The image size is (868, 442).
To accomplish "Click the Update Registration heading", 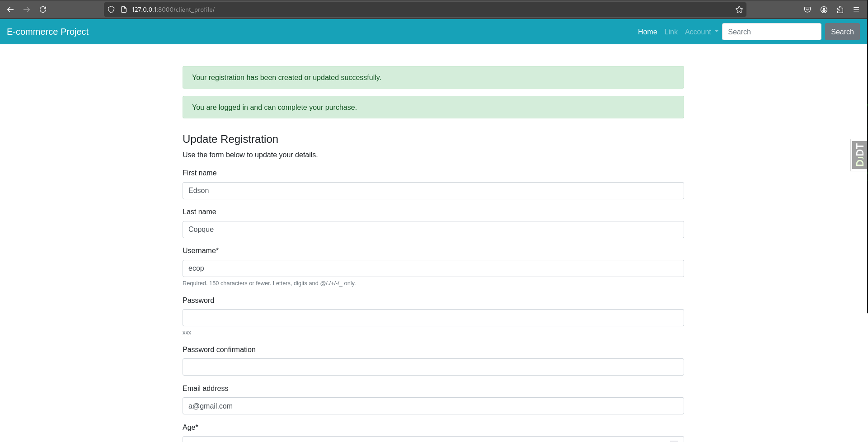I will [x=230, y=139].
